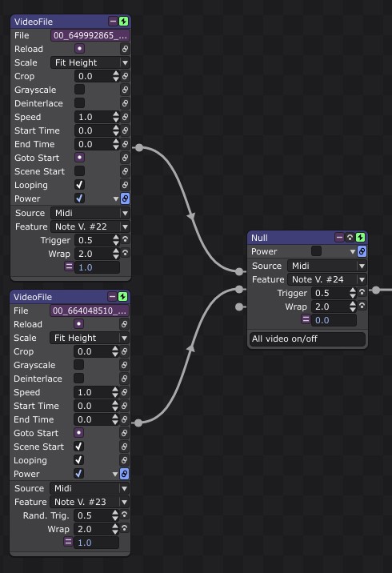Image resolution: width=392 pixels, height=573 pixels.
Task: Open Scale dropdown showing Fit Height on top node
Action: point(90,62)
